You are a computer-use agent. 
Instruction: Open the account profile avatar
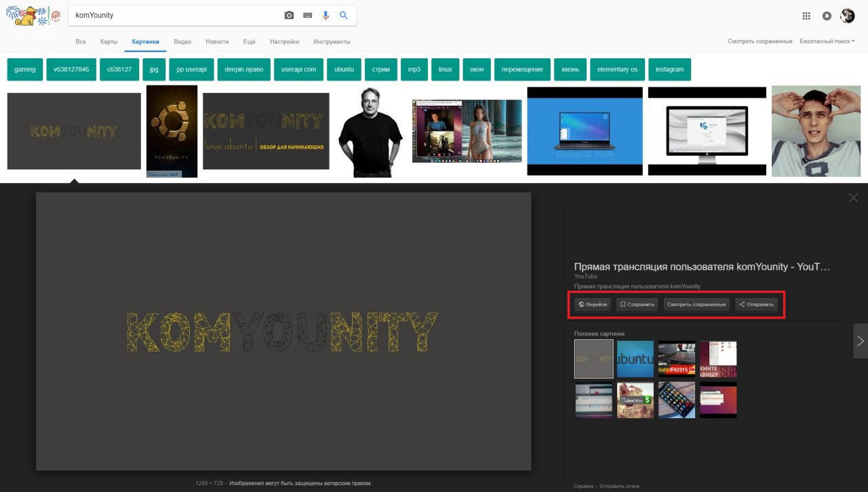(x=848, y=16)
